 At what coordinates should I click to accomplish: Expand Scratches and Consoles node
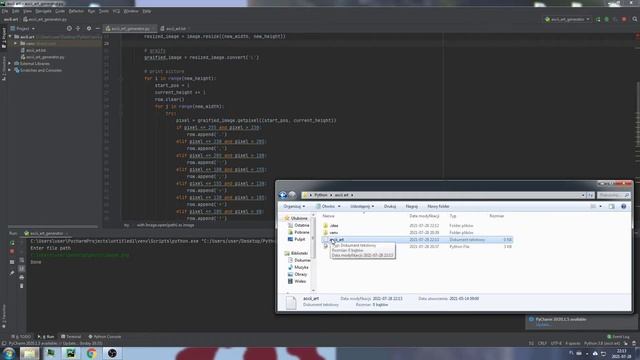click(x=10, y=70)
